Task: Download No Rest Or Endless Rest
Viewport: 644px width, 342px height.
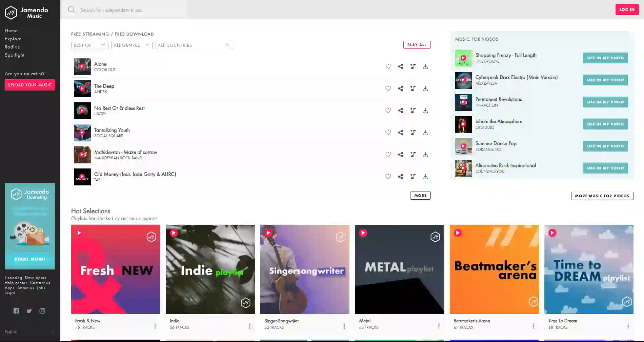Action: point(425,110)
